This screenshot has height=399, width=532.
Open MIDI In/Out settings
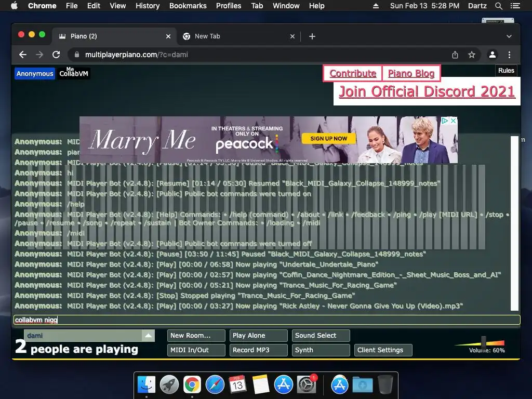point(196,350)
